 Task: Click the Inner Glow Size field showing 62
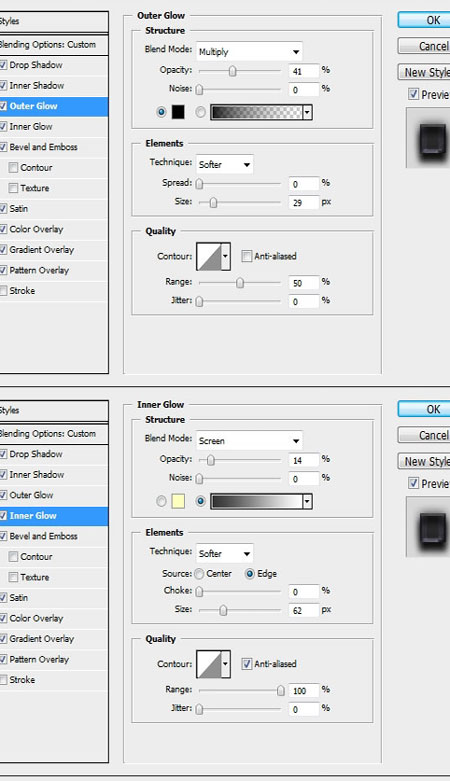(303, 610)
